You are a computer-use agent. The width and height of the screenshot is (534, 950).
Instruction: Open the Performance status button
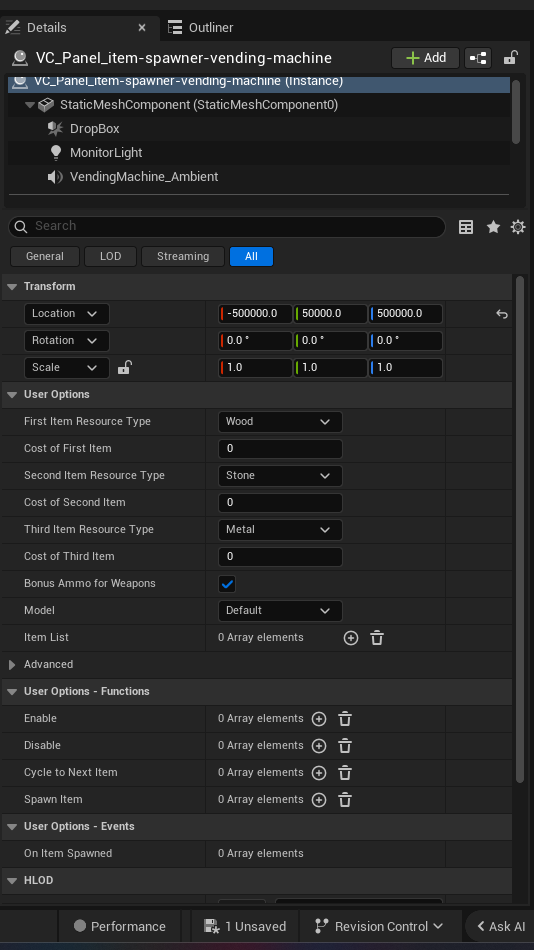tap(119, 926)
